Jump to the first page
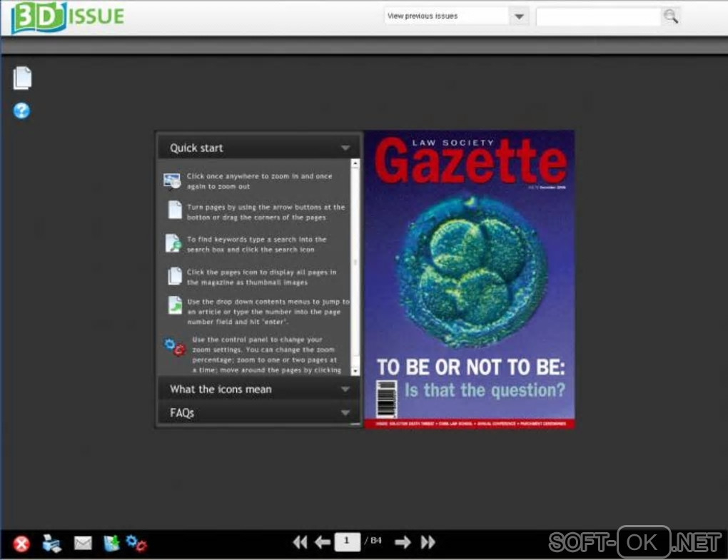Image resolution: width=728 pixels, height=560 pixels. 300,542
